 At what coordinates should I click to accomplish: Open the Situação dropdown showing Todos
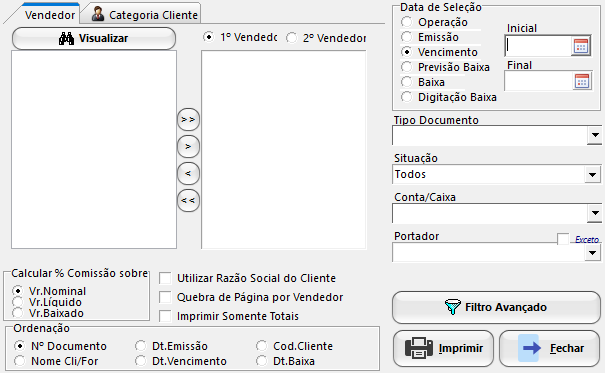(x=592, y=175)
